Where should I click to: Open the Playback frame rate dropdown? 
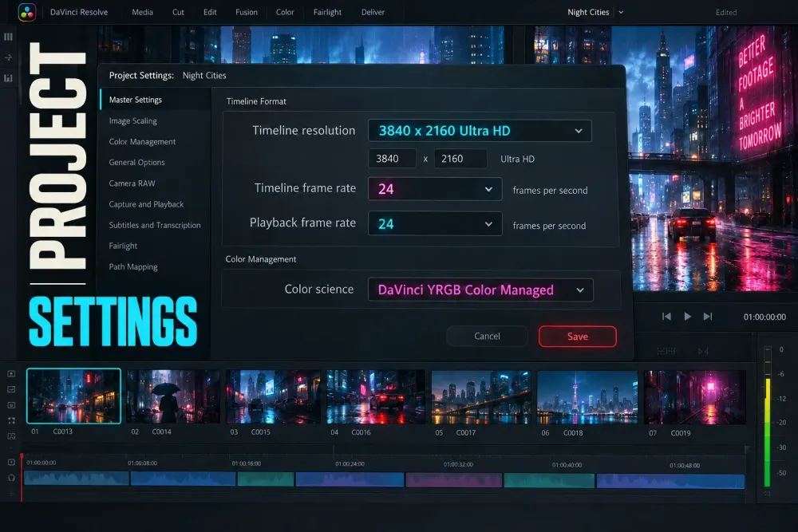tap(435, 224)
